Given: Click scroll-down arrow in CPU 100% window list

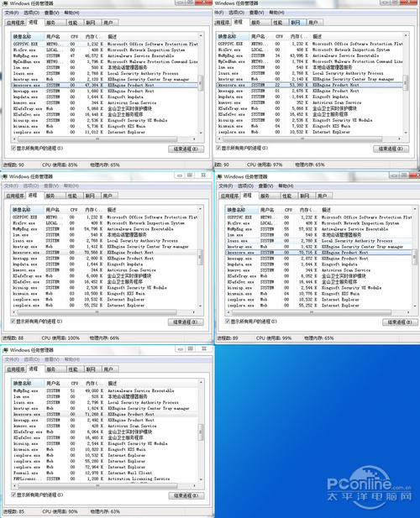Looking at the screenshot, I should tap(200, 306).
